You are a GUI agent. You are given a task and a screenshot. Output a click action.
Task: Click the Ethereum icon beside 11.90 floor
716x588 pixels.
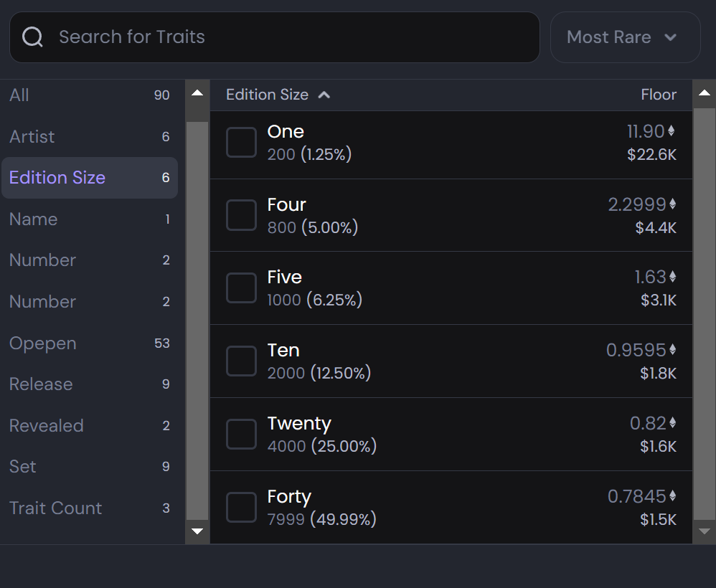point(672,131)
